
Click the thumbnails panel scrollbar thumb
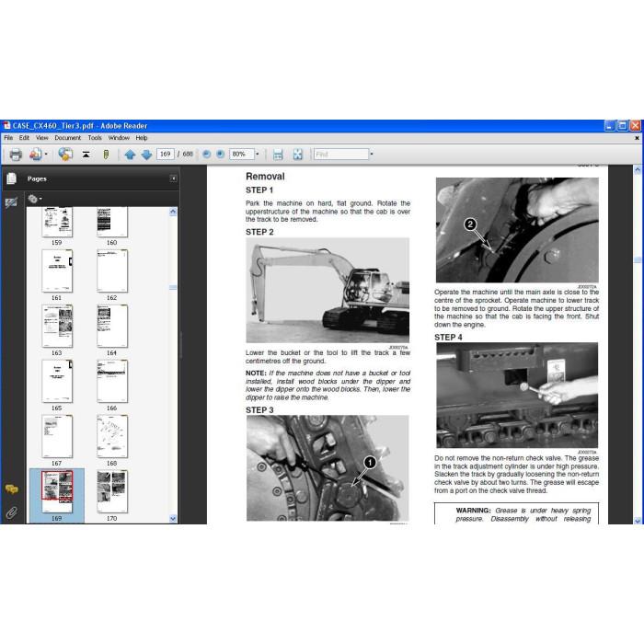(173, 287)
